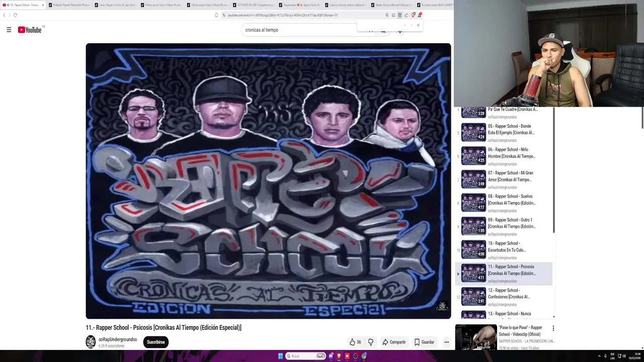Open the coRapUndergroundoo channel avatar

91,342
